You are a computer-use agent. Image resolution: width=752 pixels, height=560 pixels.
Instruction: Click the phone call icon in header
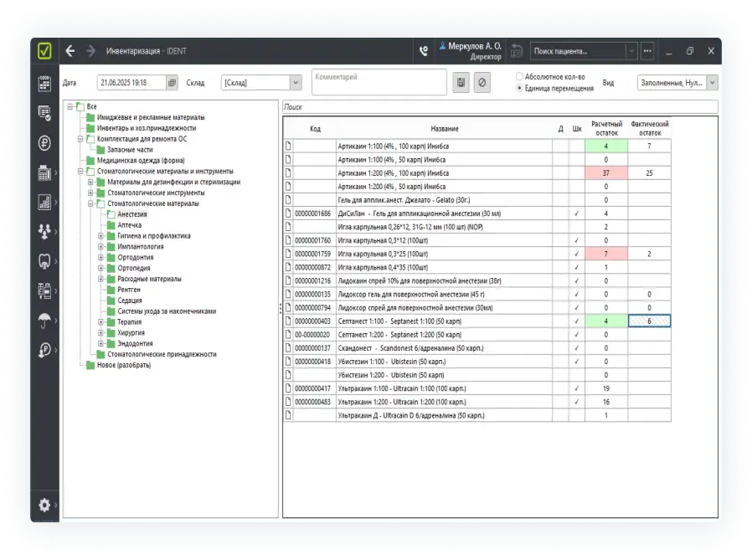coord(424,50)
